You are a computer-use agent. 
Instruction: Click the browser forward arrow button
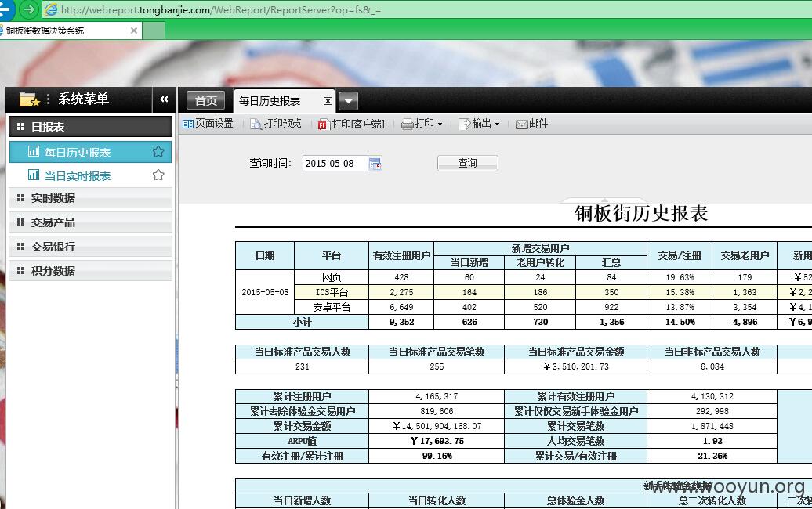click(29, 9)
